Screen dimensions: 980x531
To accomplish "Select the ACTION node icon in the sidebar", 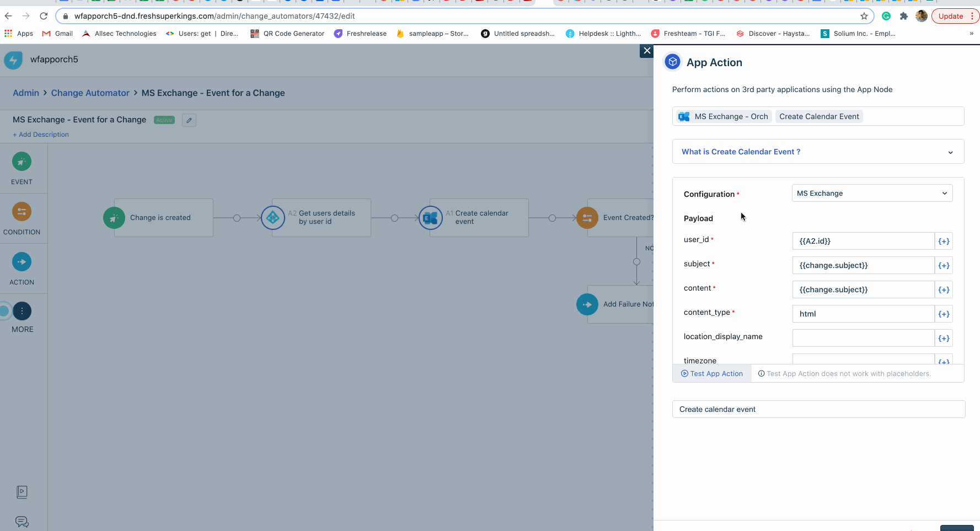I will tap(22, 262).
